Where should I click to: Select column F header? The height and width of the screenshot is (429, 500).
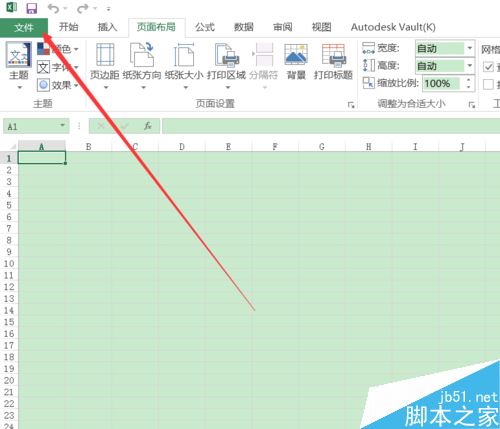tap(275, 146)
